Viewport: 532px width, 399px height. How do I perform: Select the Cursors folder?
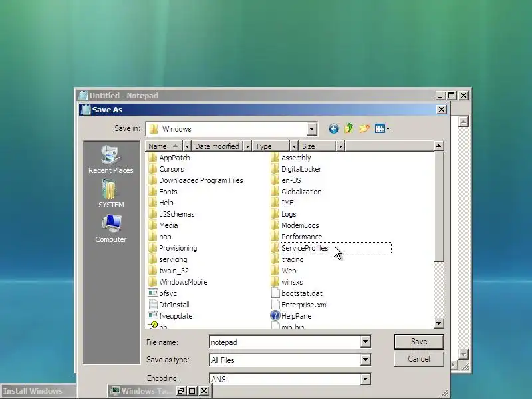[166, 169]
